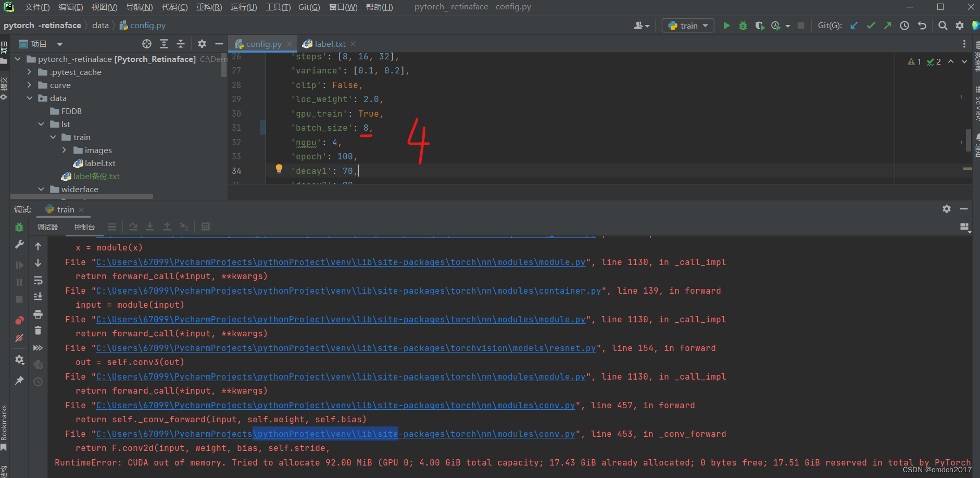This screenshot has height=478, width=980.
Task: Open Search Everywhere with the magnifier icon
Action: pos(943,25)
